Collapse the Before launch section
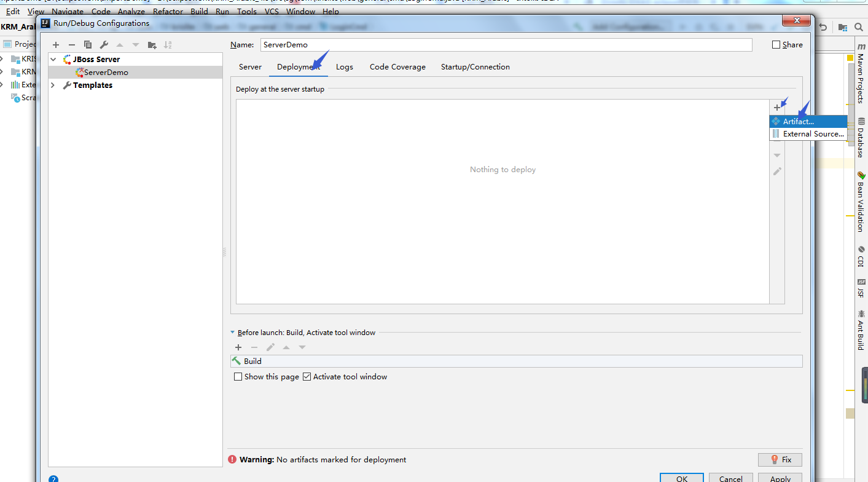Viewport: 868px width, 482px height. pos(232,333)
